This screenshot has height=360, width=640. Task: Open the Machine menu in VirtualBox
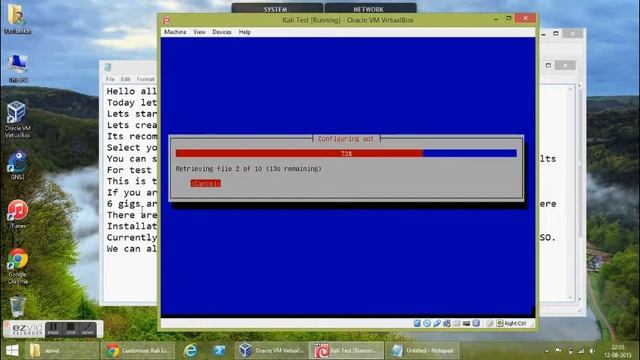click(175, 32)
